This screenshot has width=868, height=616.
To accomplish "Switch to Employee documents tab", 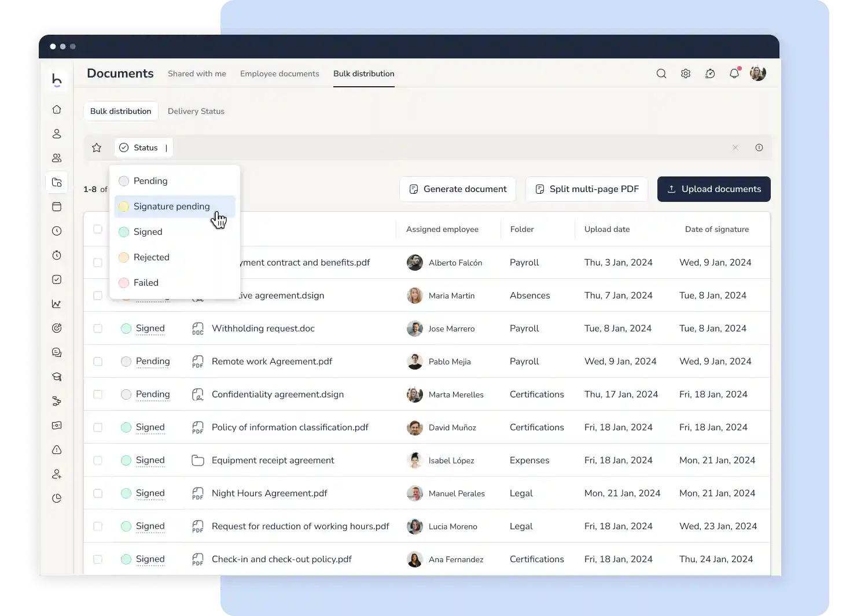I will (279, 73).
